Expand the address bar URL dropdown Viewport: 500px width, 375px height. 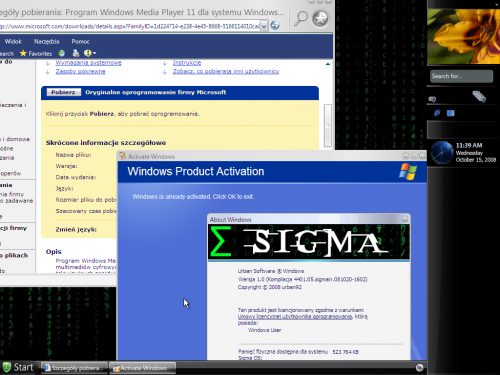click(x=264, y=26)
